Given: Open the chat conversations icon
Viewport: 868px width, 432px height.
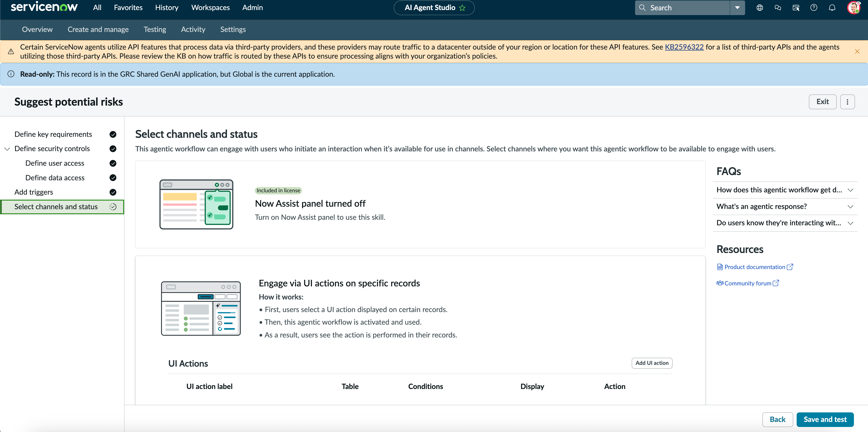Looking at the screenshot, I should click(778, 8).
